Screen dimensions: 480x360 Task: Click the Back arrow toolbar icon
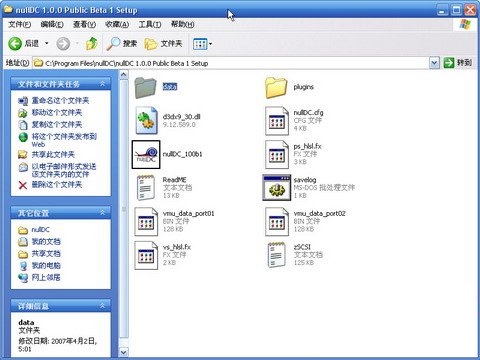(x=15, y=44)
